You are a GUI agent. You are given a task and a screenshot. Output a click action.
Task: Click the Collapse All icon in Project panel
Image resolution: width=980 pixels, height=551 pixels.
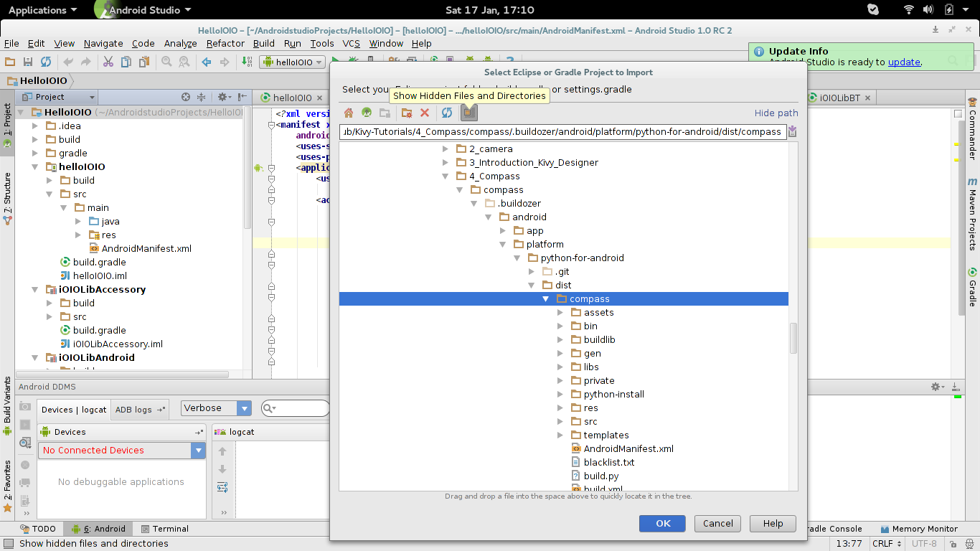pos(202,97)
